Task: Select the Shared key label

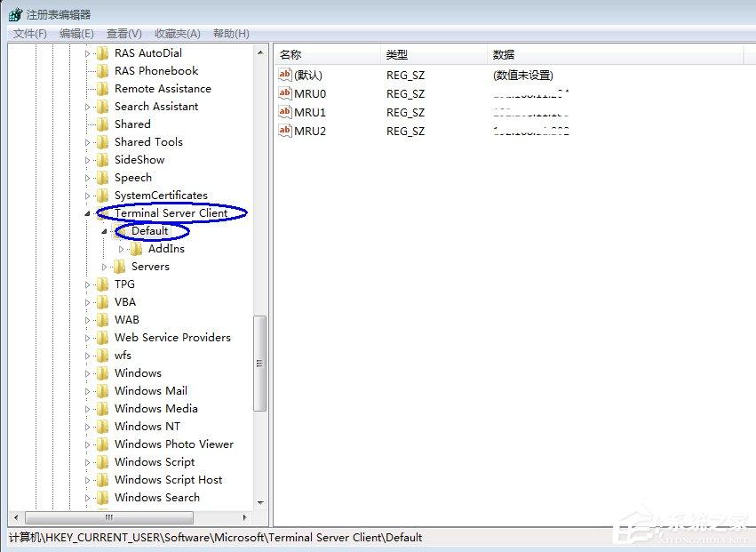Action: (132, 124)
